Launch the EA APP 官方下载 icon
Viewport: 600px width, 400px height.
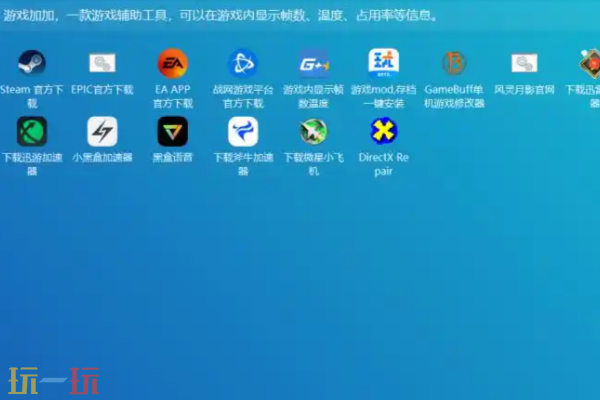tap(173, 63)
